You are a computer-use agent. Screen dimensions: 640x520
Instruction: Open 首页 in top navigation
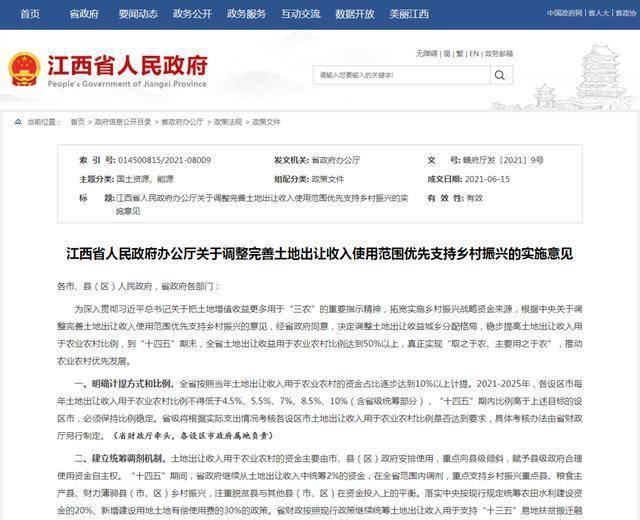pos(31,13)
